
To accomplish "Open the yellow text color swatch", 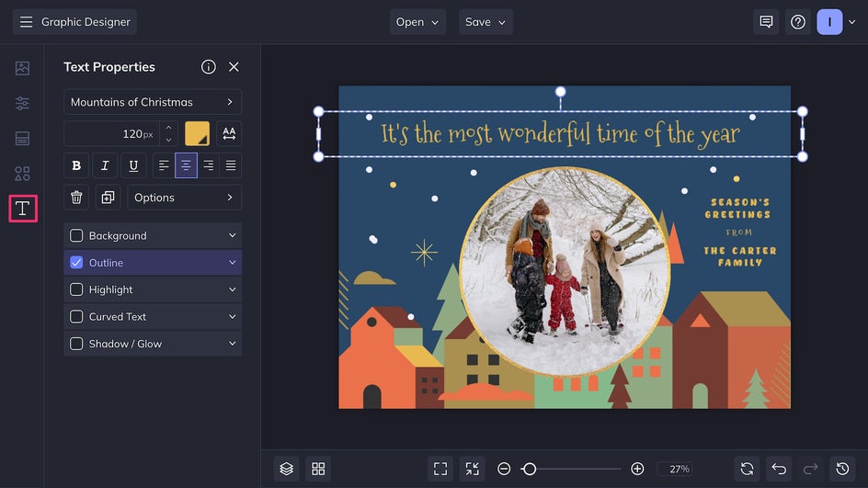I will [x=197, y=133].
